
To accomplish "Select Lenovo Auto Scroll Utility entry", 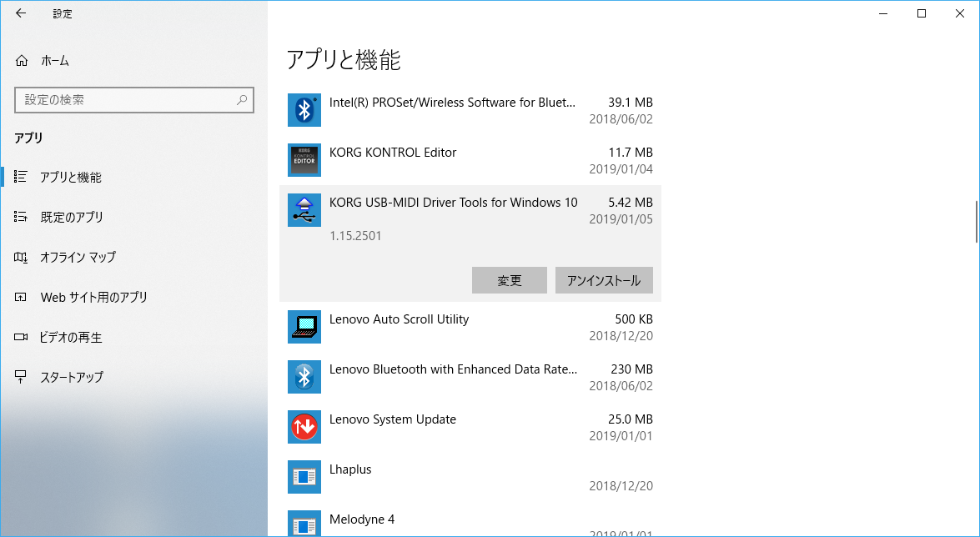I will [x=470, y=327].
